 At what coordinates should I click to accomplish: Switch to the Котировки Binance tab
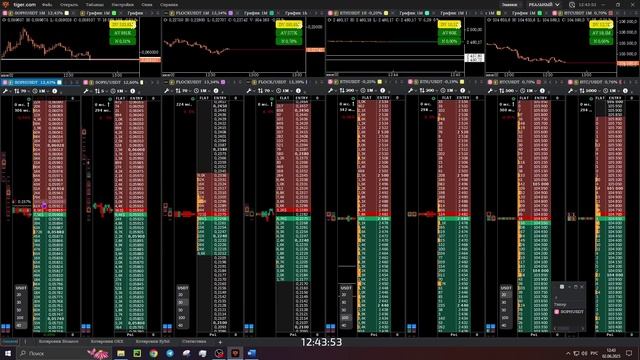point(58,342)
